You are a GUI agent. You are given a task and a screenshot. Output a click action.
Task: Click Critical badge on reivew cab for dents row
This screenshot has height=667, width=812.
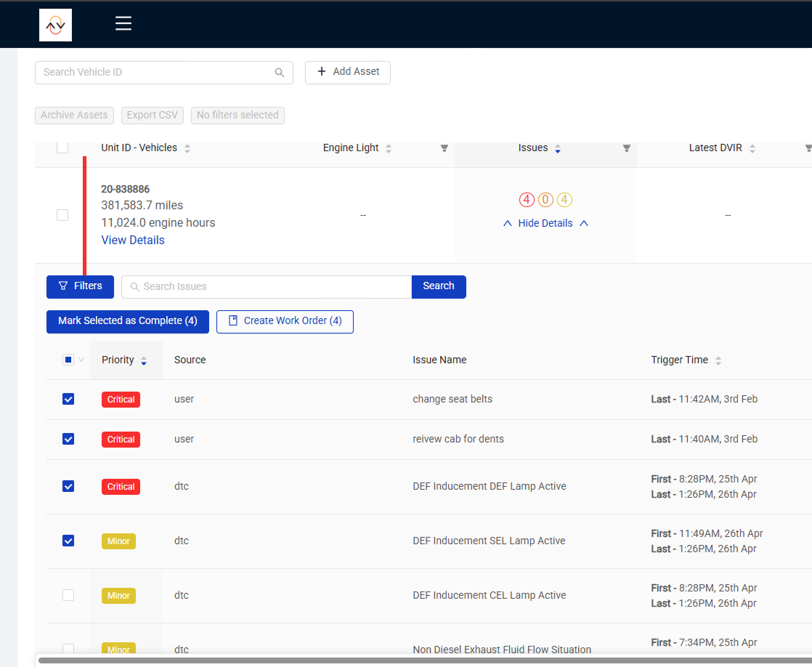tap(121, 440)
